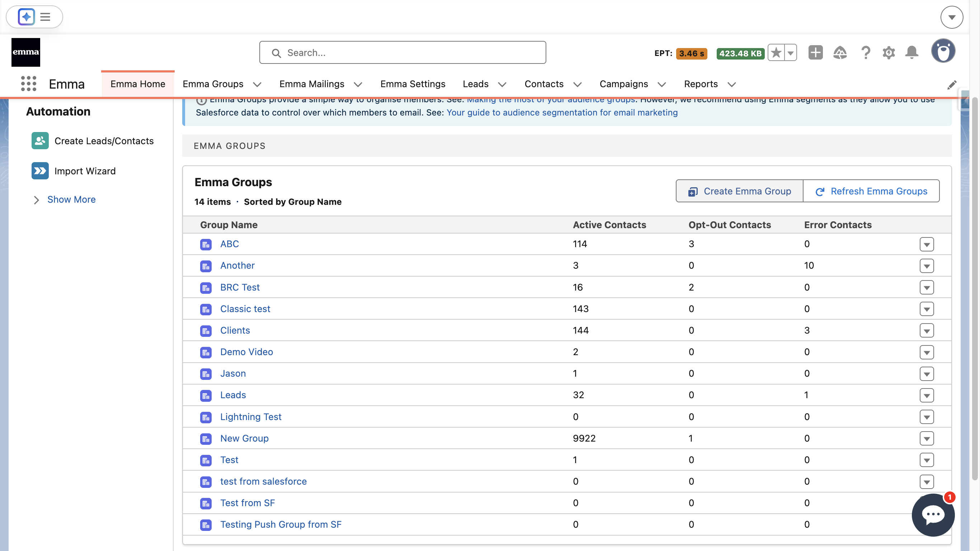The width and height of the screenshot is (980, 551).
Task: Open row actions menu for Jason
Action: click(926, 374)
